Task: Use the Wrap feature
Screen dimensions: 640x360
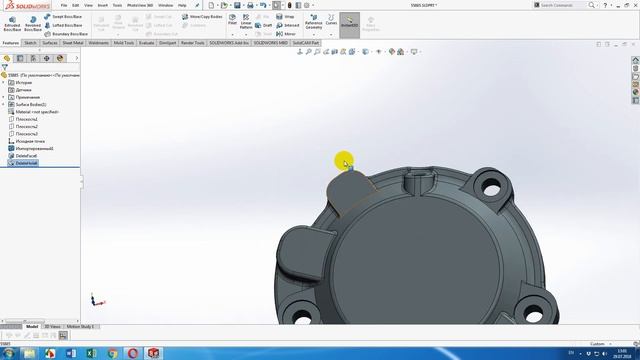Action: 285,17
